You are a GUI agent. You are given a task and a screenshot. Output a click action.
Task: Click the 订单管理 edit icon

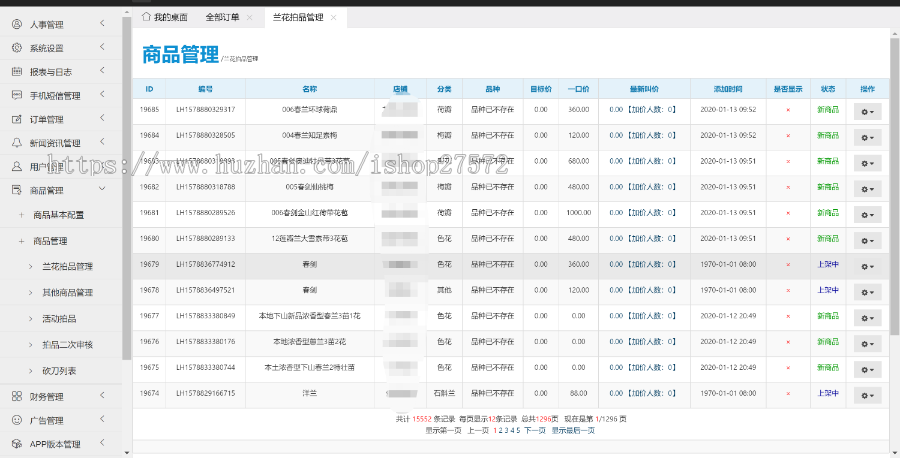17,119
